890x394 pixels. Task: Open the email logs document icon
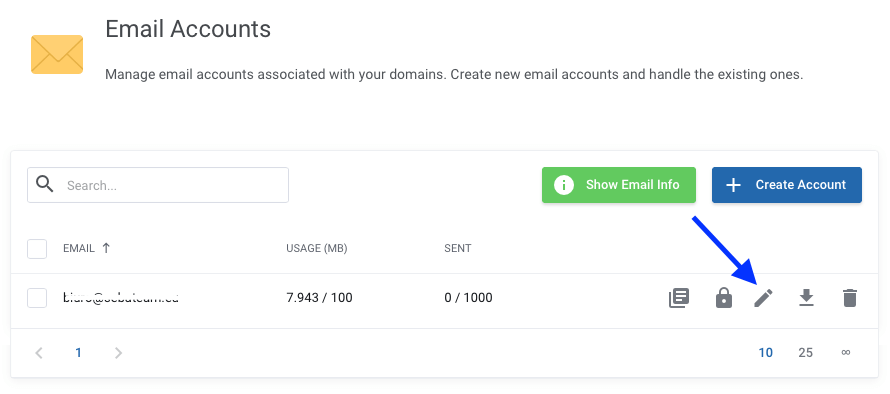pyautogui.click(x=679, y=297)
